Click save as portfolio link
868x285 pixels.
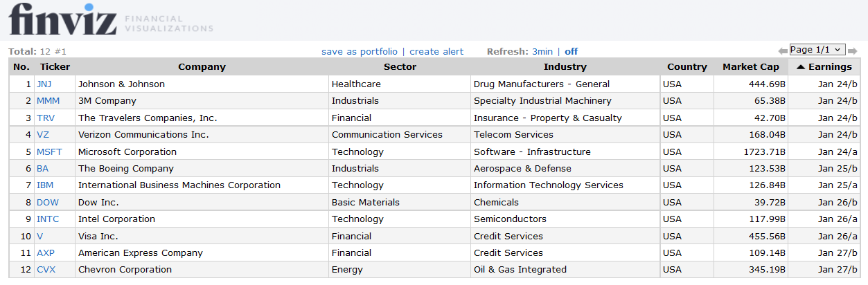click(360, 51)
